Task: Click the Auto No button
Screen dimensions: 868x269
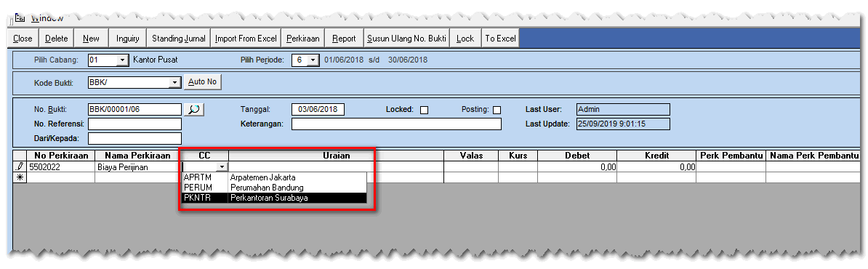Action: pyautogui.click(x=202, y=82)
